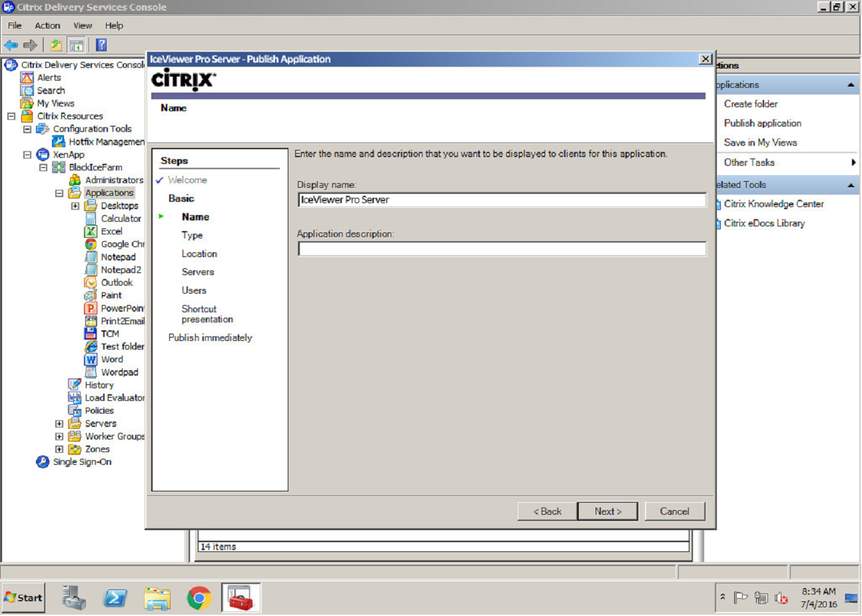Click the Up one level folder toolbar icon
Screen dimensions: 862x616
[57, 45]
